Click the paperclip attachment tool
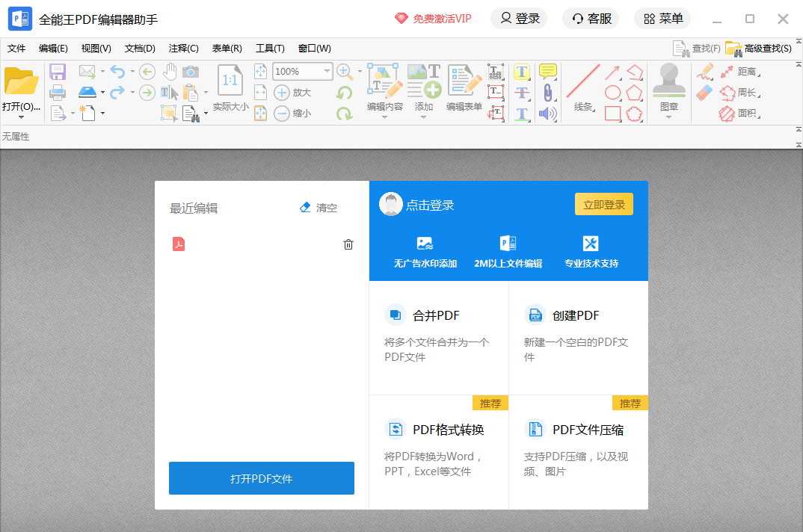The height and width of the screenshot is (532, 803). [548, 93]
